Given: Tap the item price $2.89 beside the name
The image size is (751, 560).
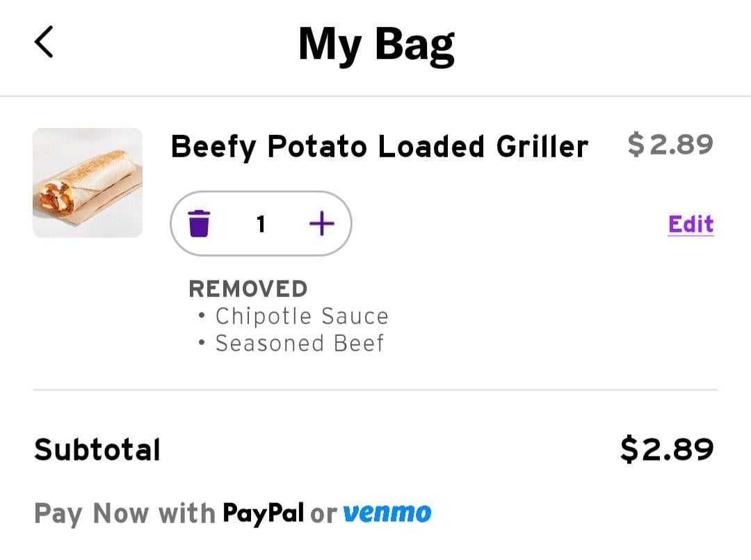Looking at the screenshot, I should [670, 145].
